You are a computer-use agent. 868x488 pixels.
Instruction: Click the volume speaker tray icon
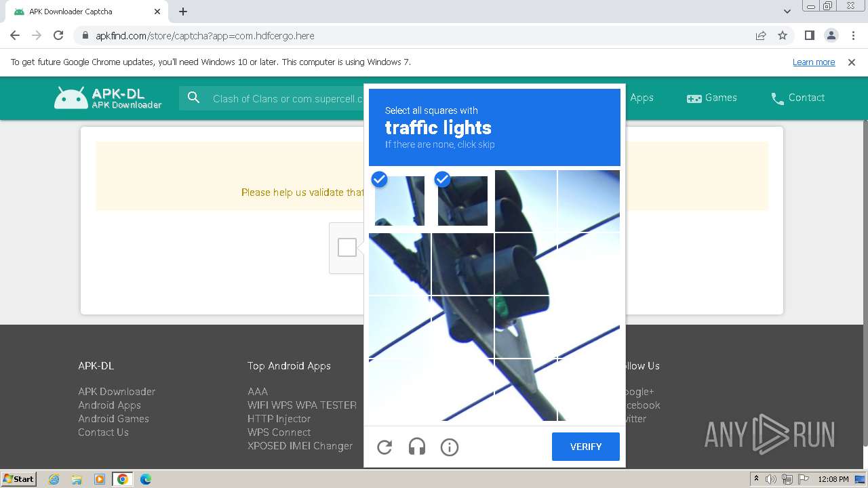(x=770, y=479)
